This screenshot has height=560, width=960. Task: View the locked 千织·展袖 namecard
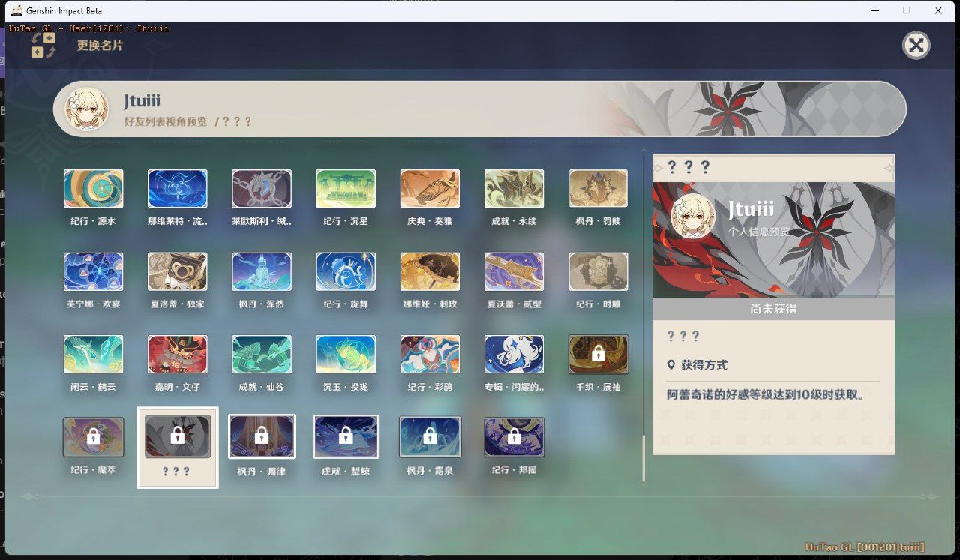[x=598, y=354]
